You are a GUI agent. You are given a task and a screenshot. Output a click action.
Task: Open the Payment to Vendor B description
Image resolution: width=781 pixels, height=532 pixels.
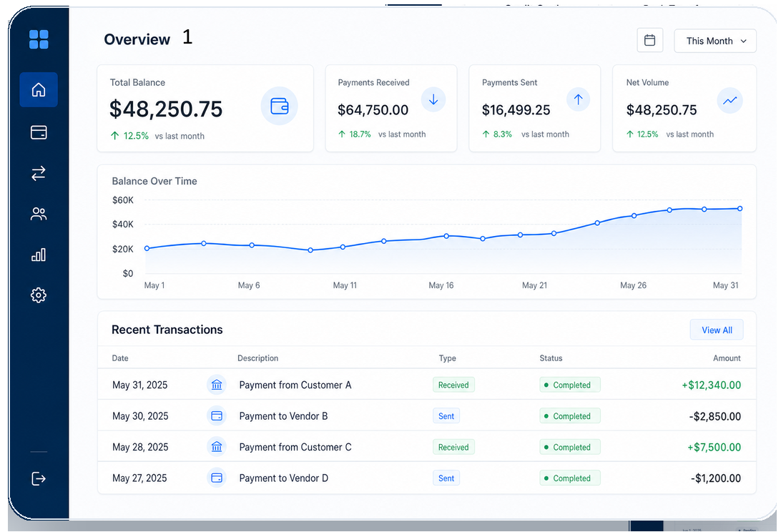[283, 416]
